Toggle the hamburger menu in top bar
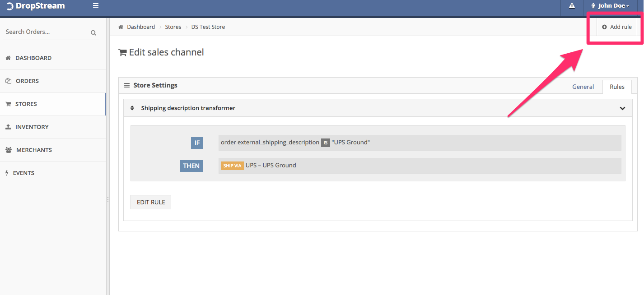This screenshot has width=644, height=295. coord(96,6)
